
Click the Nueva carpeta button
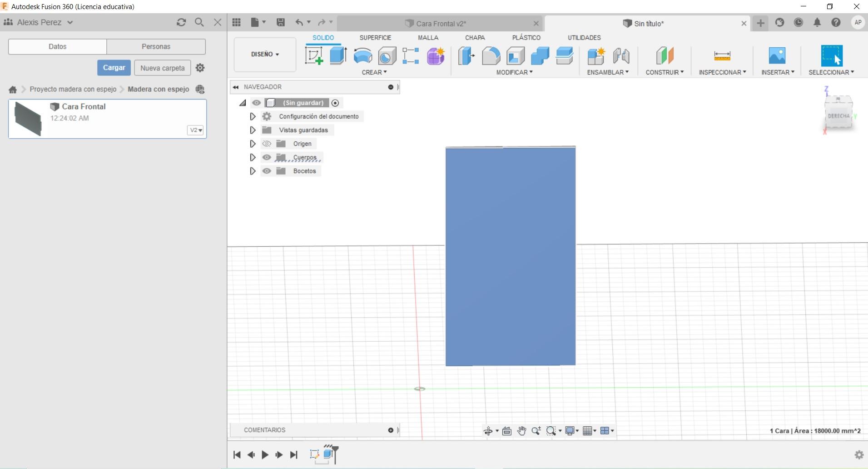(163, 68)
